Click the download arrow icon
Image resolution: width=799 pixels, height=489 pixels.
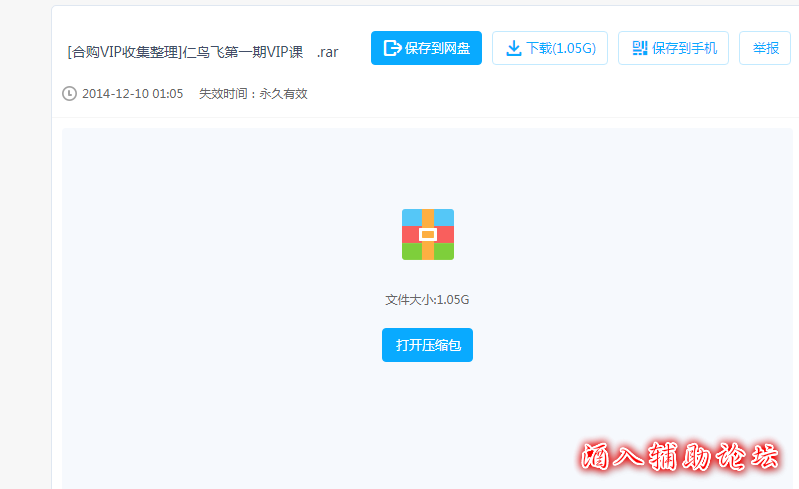(x=513, y=48)
